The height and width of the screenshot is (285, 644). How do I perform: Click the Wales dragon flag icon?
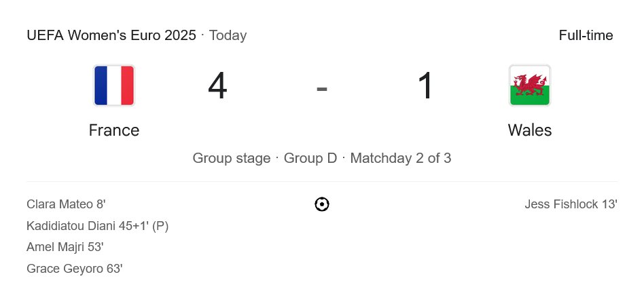click(x=529, y=85)
